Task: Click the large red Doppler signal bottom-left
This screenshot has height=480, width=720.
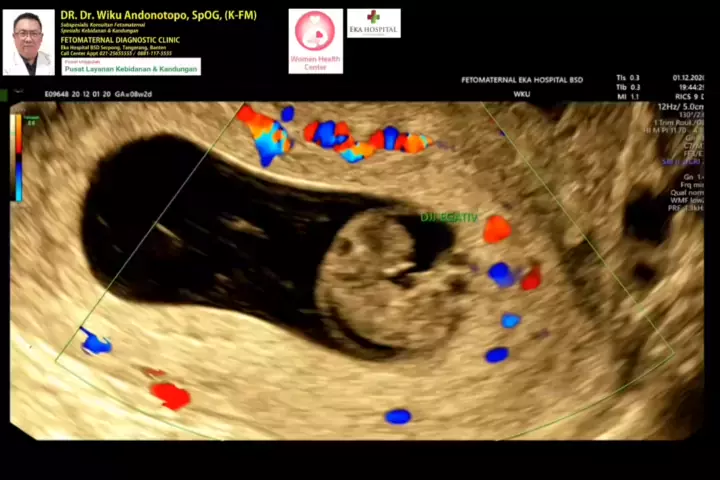Action: tap(171, 395)
